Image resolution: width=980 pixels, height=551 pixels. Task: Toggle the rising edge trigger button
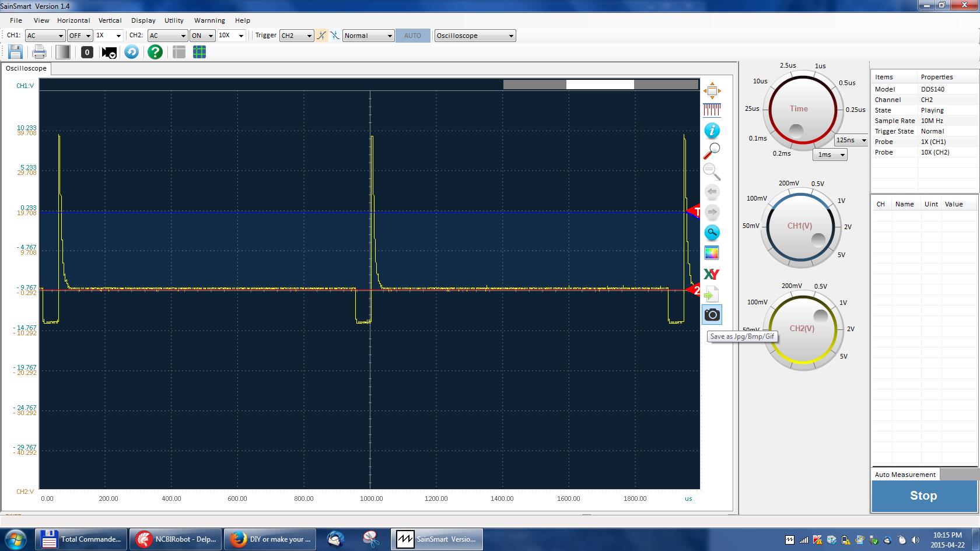(x=321, y=36)
